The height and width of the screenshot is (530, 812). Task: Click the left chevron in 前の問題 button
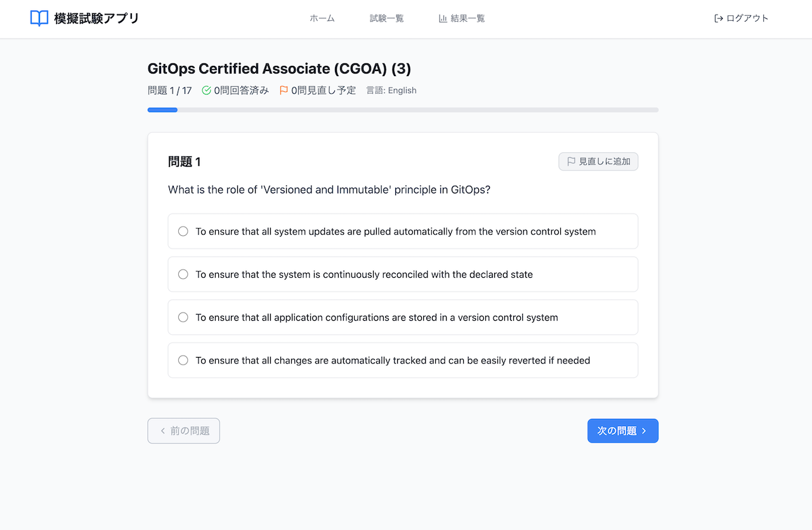163,431
